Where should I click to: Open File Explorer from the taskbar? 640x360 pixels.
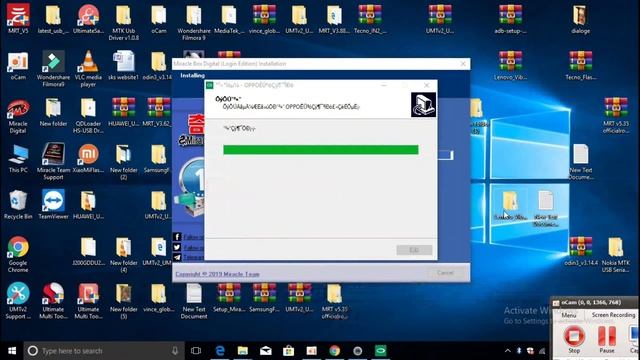pos(243,351)
